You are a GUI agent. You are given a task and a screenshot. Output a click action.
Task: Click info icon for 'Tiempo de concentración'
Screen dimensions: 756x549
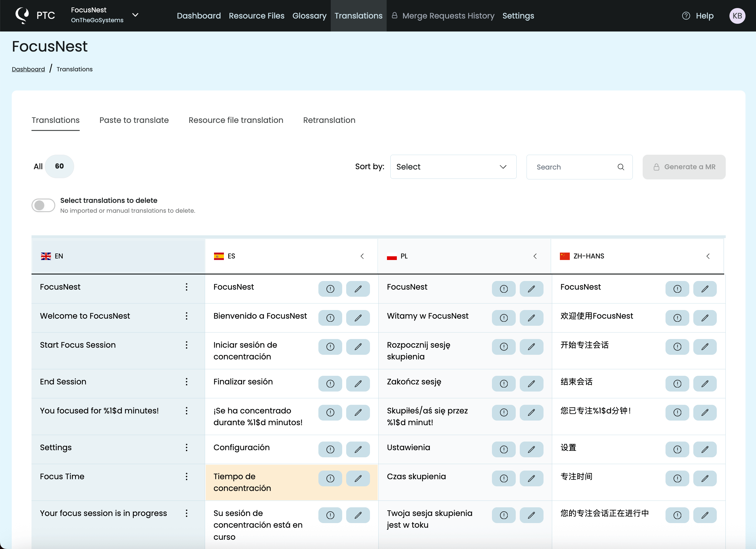point(330,478)
